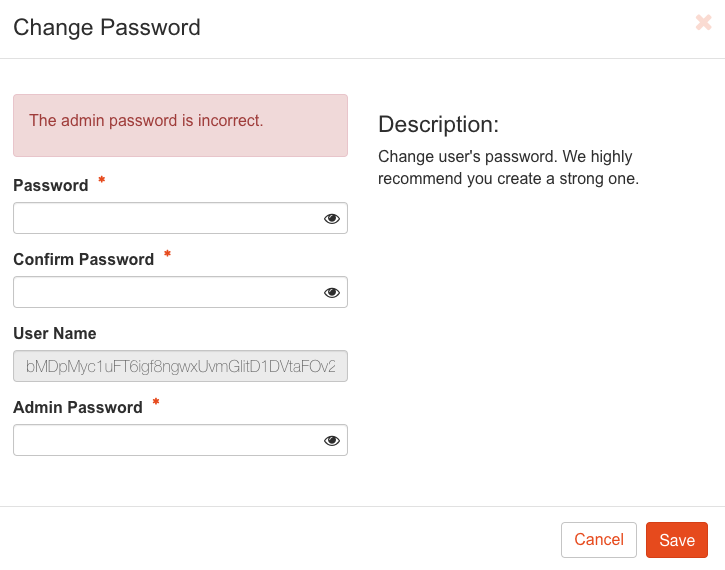Save the new password

(x=676, y=540)
